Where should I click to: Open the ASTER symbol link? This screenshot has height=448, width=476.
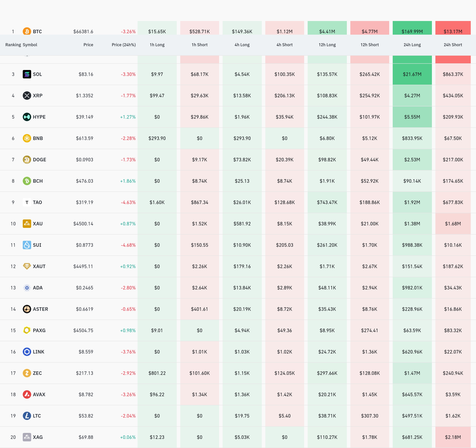pyautogui.click(x=40, y=309)
